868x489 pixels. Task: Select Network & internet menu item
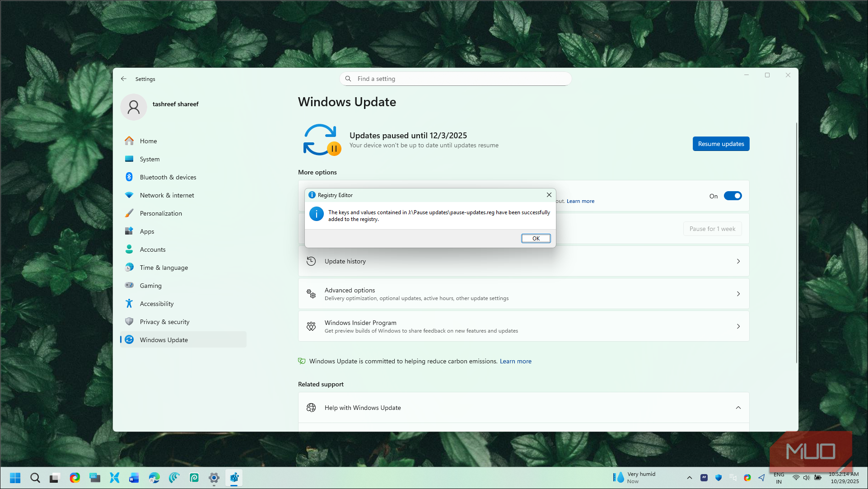point(167,195)
